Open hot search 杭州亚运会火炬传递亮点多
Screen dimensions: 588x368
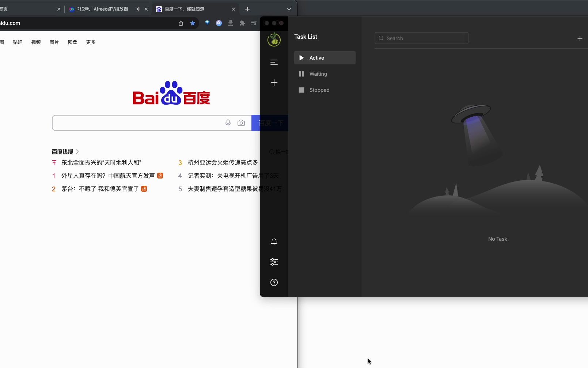[223, 162]
